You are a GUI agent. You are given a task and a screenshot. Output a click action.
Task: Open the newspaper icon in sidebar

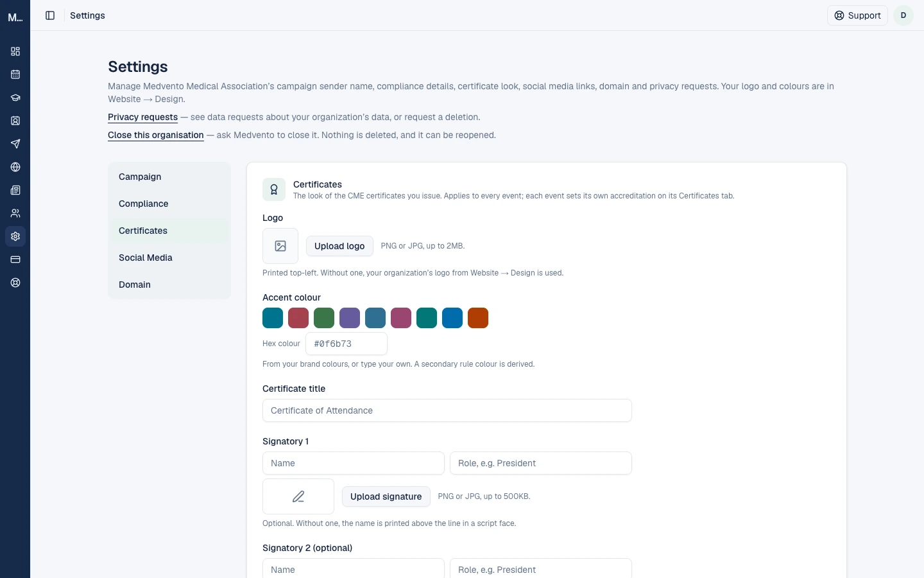pos(15,190)
